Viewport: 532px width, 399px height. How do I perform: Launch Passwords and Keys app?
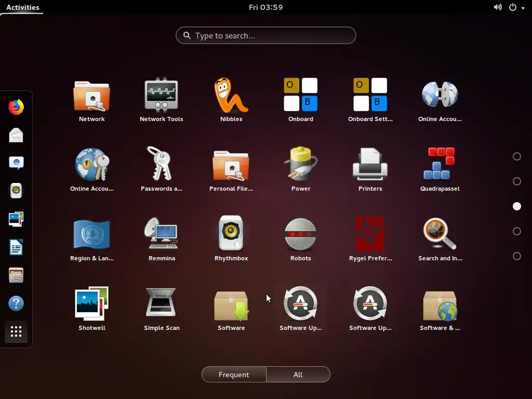click(x=161, y=170)
